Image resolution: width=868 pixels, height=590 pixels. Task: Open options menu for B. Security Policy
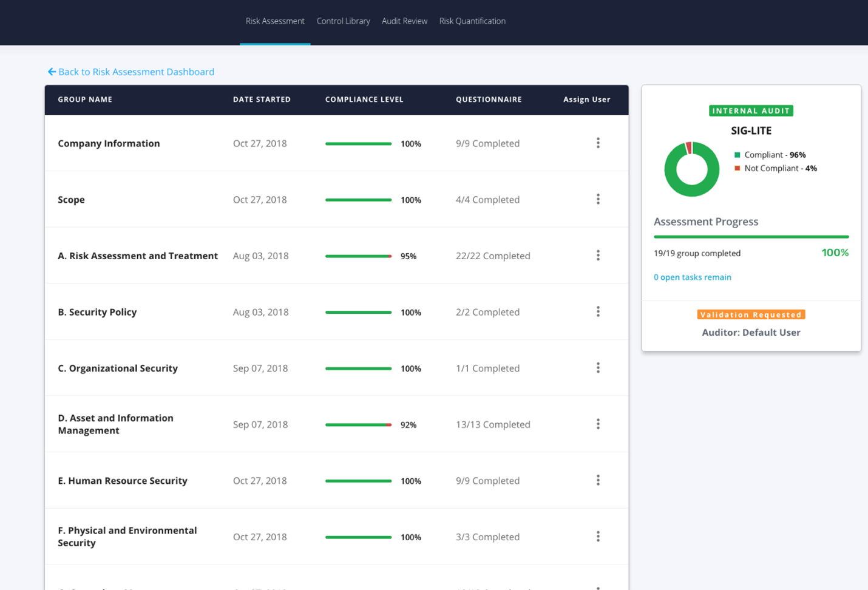tap(598, 311)
